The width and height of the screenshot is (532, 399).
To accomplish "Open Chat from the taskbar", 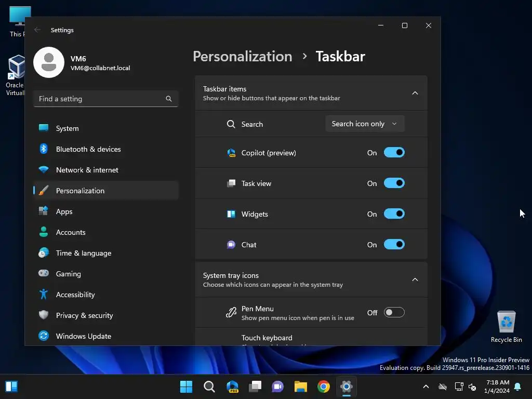I will click(277, 387).
